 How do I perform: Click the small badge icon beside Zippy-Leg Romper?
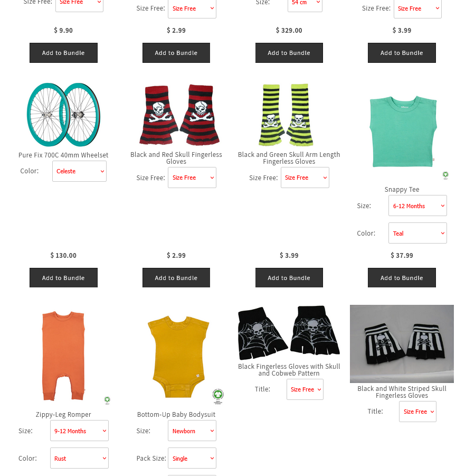point(107,400)
